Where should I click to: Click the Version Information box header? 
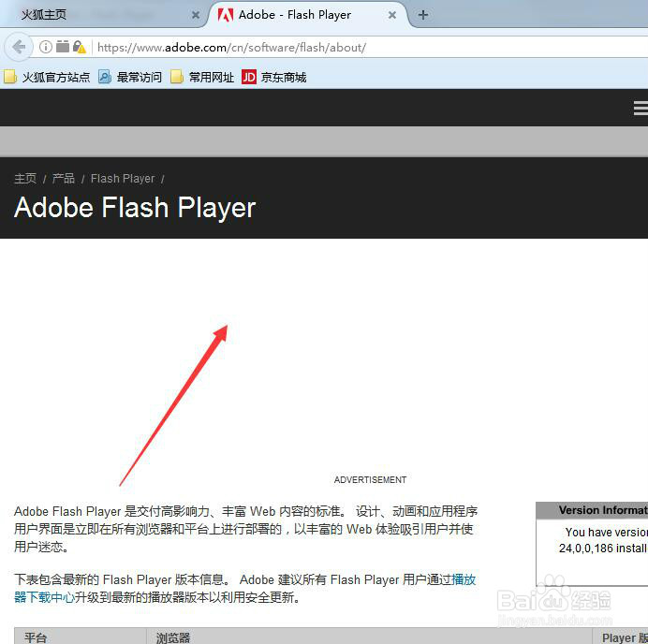(592, 510)
